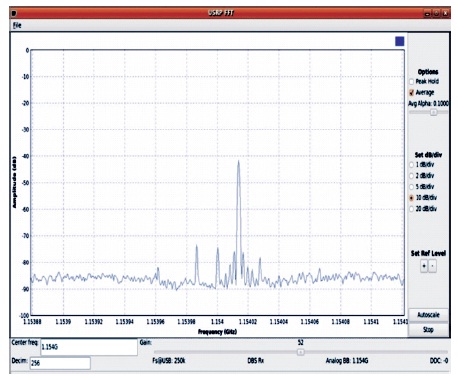Click the 1.154 frequency axis tick label

tap(217, 322)
